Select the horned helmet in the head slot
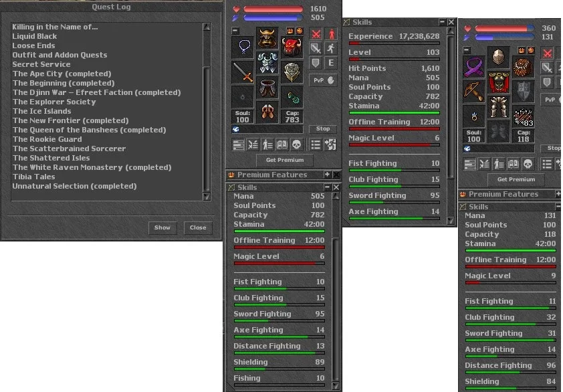The image size is (563, 392). pos(267,37)
